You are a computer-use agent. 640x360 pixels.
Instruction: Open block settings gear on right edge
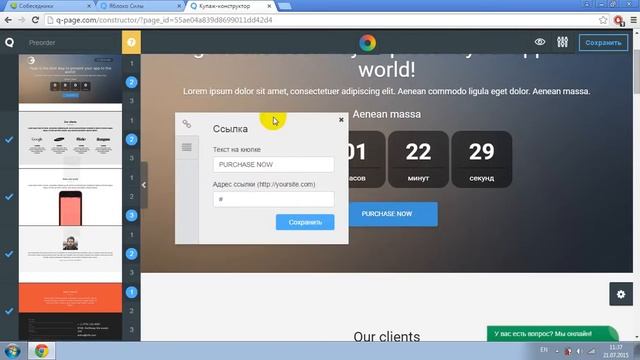pyautogui.click(x=621, y=294)
